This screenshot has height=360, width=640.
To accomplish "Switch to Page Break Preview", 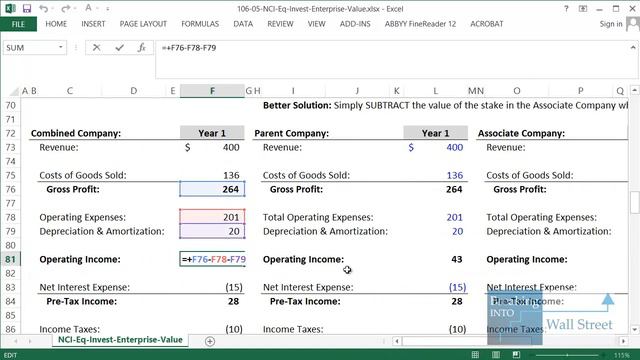I will tap(516, 355).
